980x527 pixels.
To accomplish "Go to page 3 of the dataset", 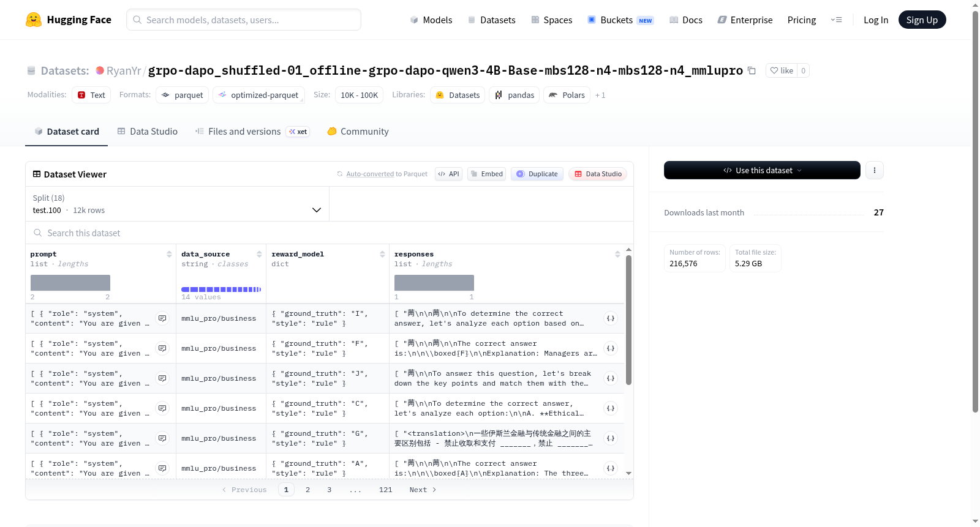I will click(x=330, y=490).
